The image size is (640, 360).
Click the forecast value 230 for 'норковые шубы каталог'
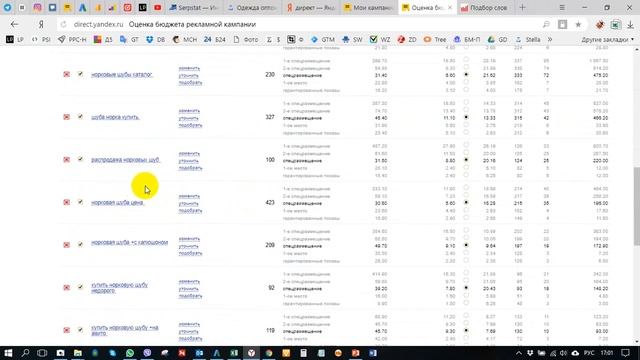coord(270,75)
